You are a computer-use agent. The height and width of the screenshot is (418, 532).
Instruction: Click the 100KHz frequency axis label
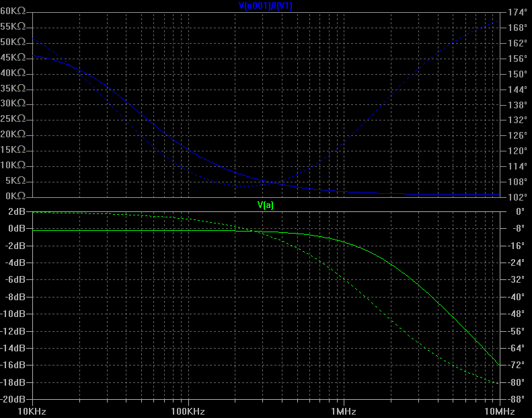(x=188, y=411)
